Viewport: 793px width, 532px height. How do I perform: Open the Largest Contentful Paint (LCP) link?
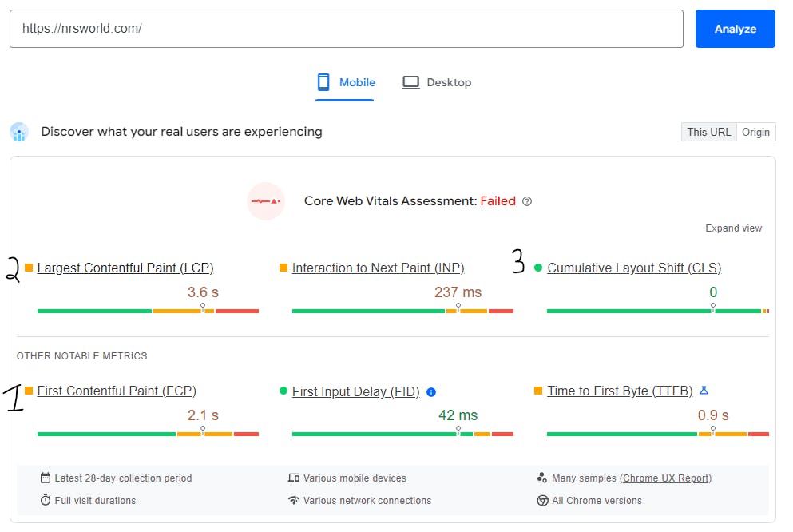(125, 268)
